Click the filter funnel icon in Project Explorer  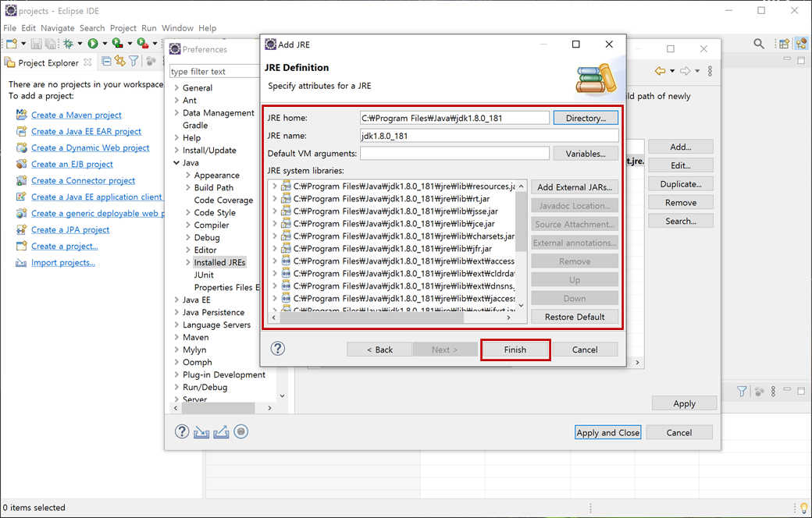point(134,62)
